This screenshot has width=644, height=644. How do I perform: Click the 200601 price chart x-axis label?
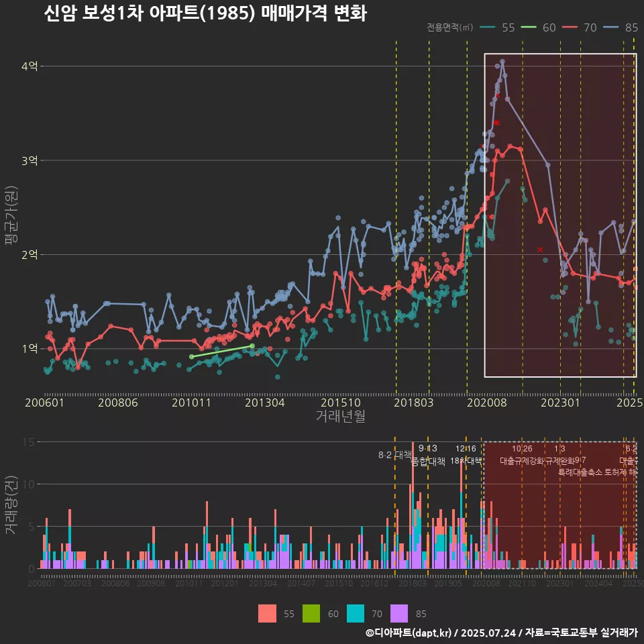coord(44,402)
